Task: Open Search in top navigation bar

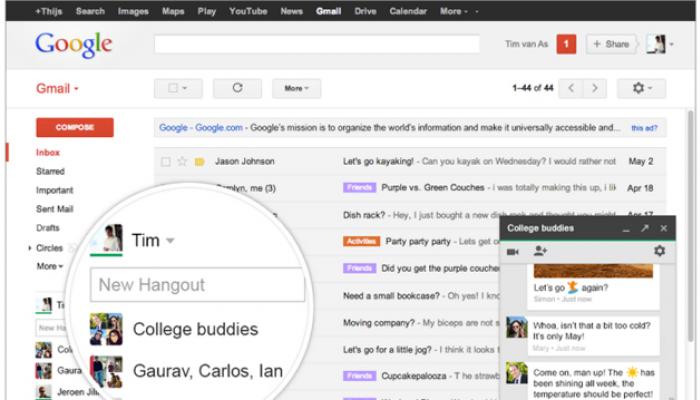Action: point(90,11)
